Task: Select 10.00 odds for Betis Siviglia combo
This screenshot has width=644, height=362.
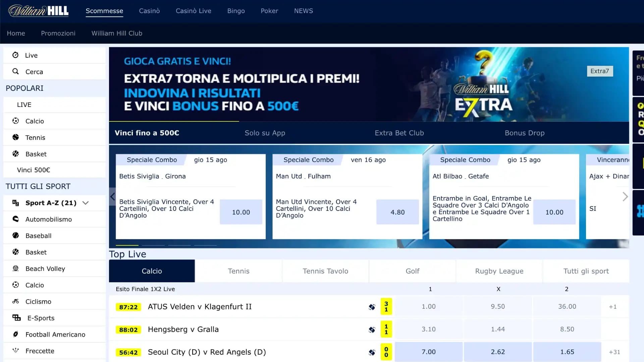Action: click(x=241, y=212)
